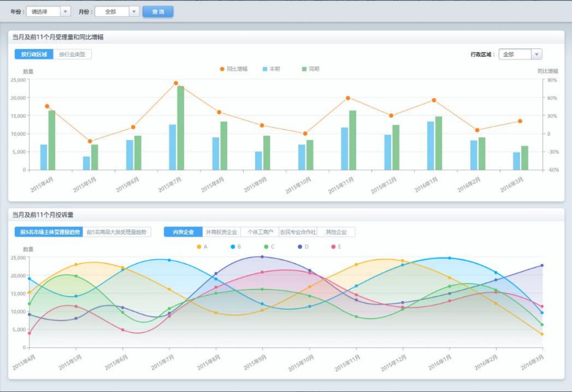Open the 年份 dropdown
Image resolution: width=572 pixels, height=392 pixels.
48,12
